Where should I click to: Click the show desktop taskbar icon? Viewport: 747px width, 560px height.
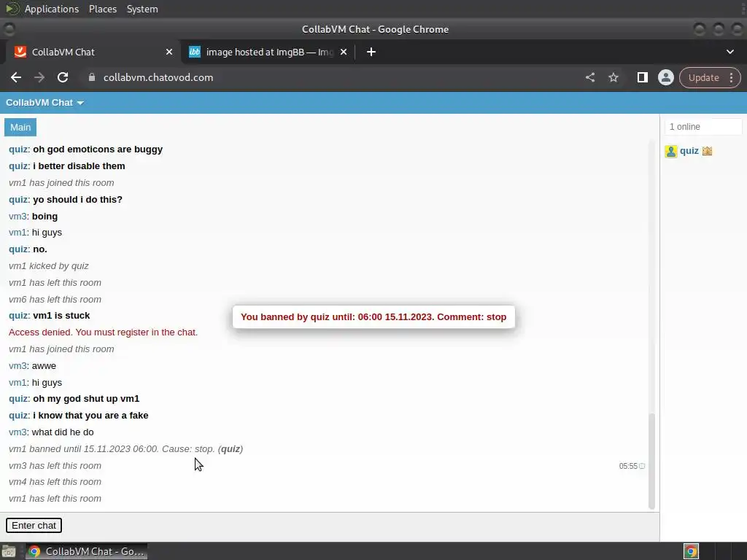click(x=9, y=551)
